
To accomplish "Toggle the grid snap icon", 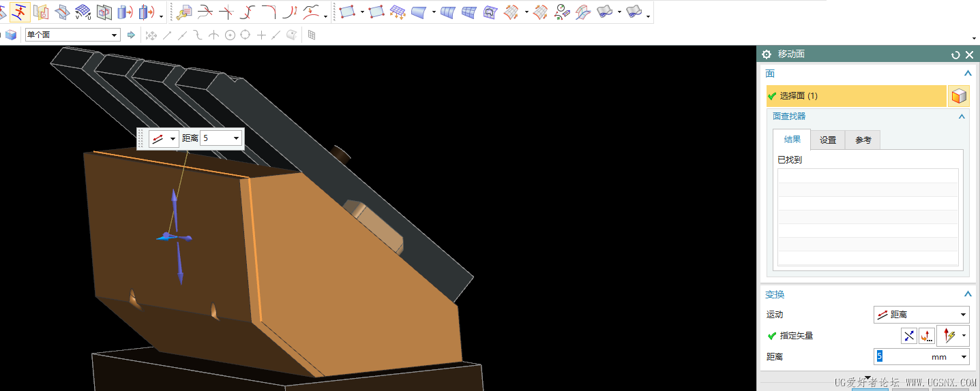I will [x=312, y=35].
